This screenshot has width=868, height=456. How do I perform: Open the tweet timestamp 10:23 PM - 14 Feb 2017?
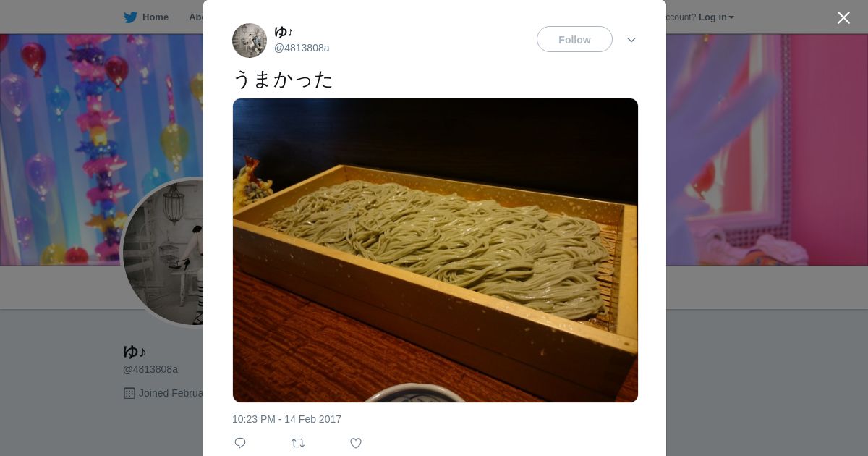[x=286, y=419]
